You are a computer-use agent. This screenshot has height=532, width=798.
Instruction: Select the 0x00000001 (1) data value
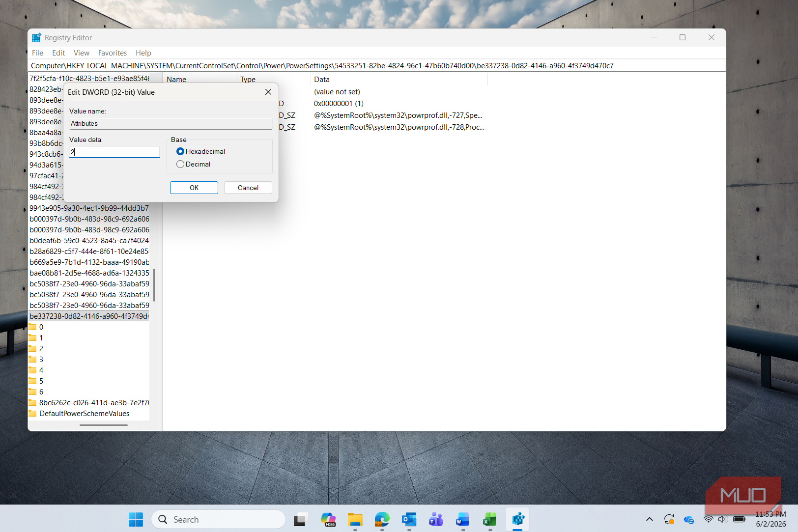[339, 104]
